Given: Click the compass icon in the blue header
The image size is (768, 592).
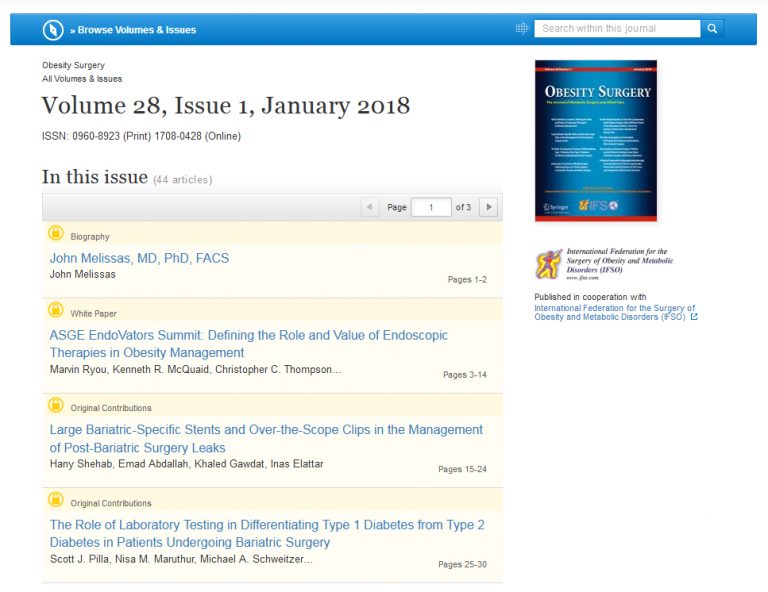Looking at the screenshot, I should 53,29.
